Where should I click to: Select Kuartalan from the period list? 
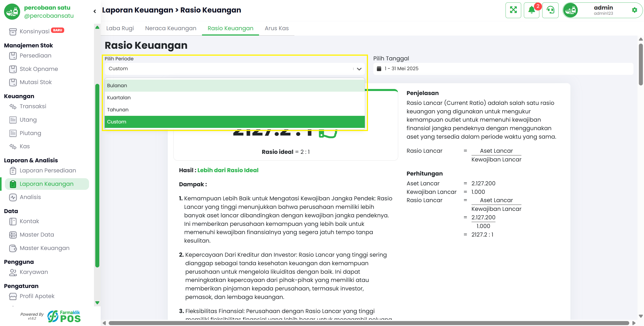tap(234, 98)
